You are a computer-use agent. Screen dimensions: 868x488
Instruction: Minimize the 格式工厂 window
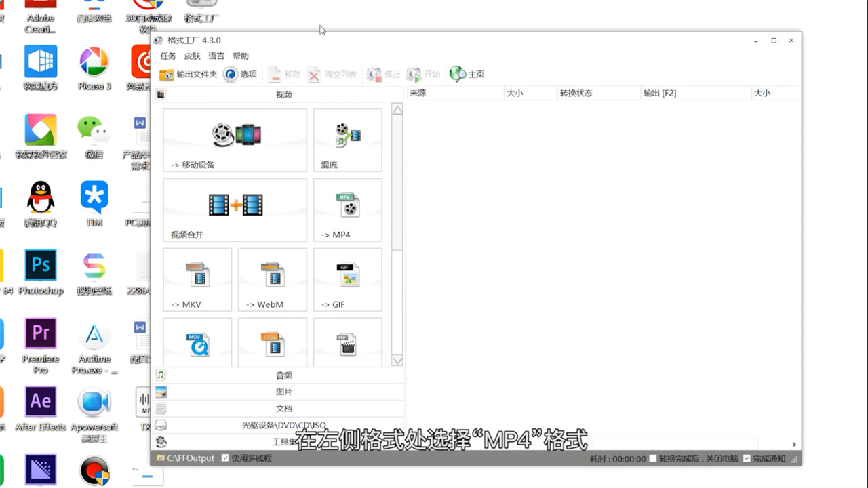click(756, 41)
